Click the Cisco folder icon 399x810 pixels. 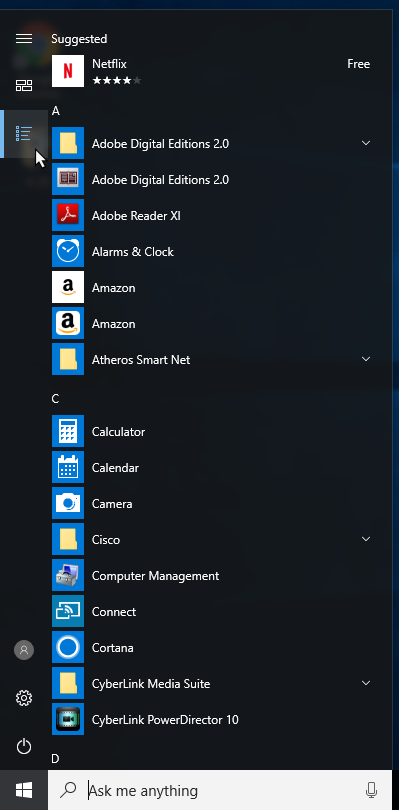click(x=68, y=539)
